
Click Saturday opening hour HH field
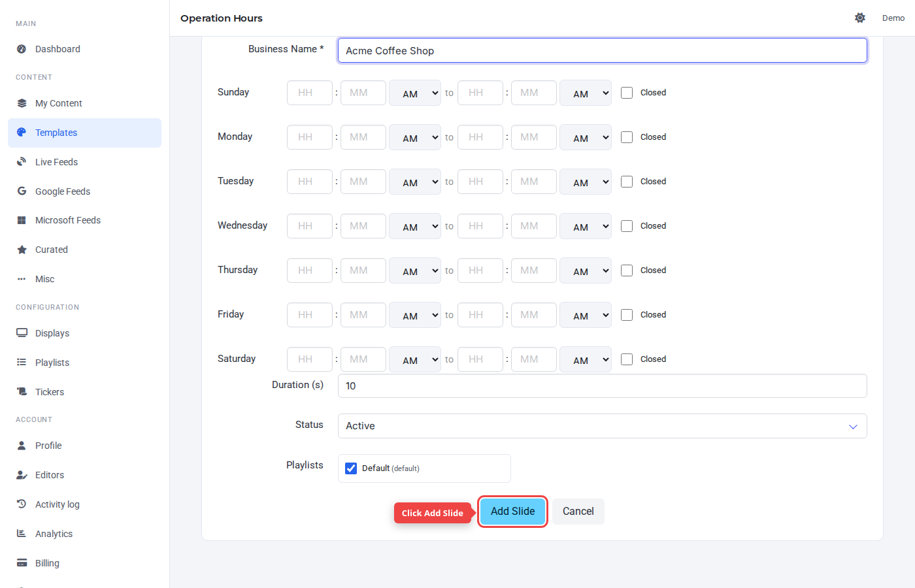point(310,359)
